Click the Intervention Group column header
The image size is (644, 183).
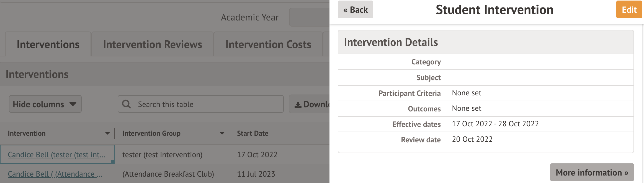[151, 134]
